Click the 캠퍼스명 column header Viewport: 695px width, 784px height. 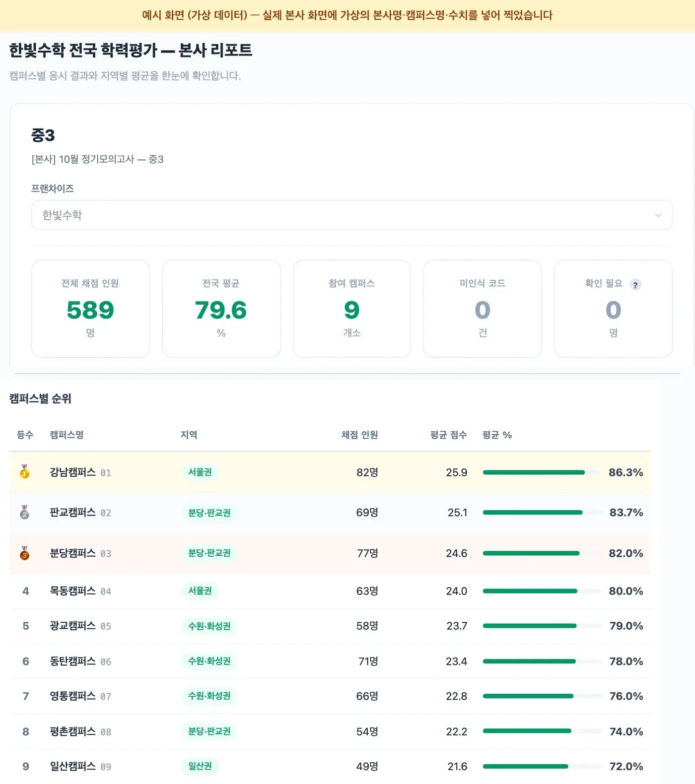pos(67,435)
